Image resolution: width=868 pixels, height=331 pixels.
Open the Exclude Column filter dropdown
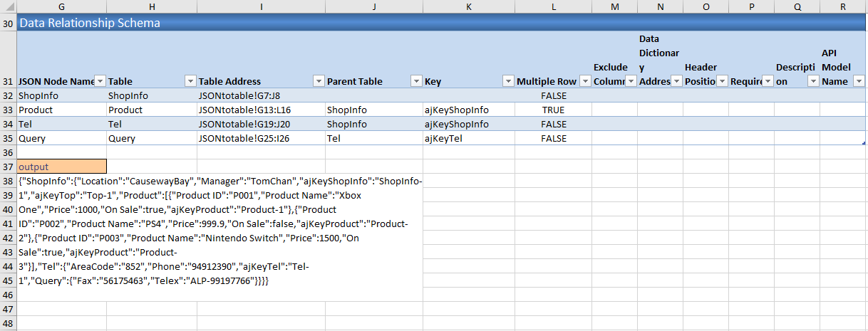(630, 81)
